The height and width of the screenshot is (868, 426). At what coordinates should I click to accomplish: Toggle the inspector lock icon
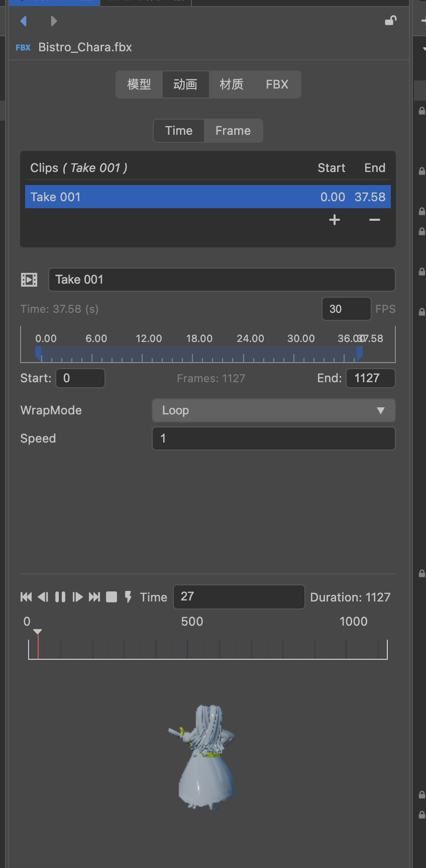coord(390,21)
